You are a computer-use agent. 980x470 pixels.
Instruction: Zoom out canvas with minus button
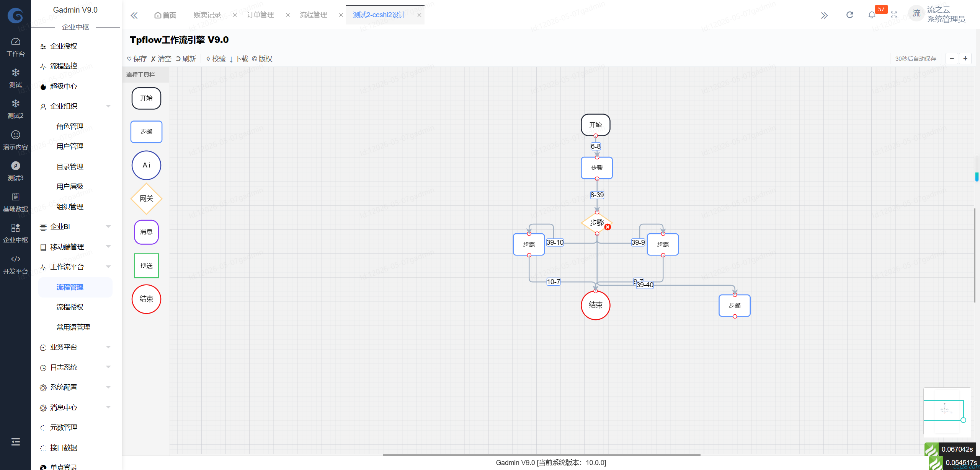coord(952,59)
